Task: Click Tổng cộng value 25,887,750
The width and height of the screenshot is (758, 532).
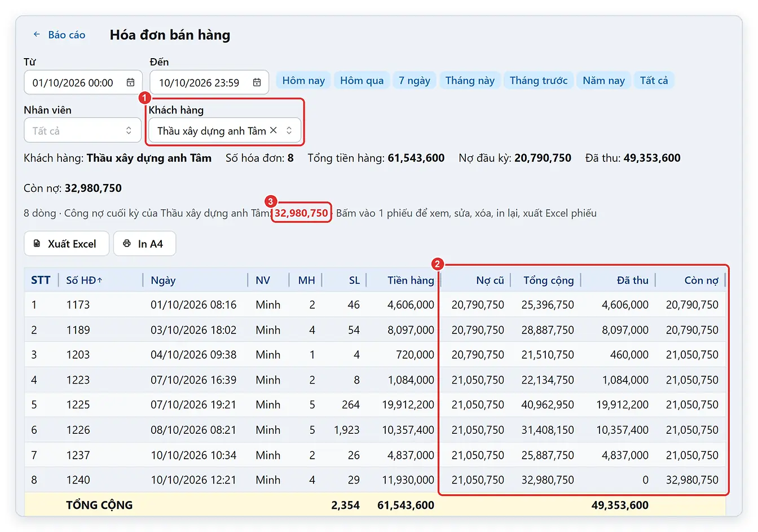Action: (548, 455)
